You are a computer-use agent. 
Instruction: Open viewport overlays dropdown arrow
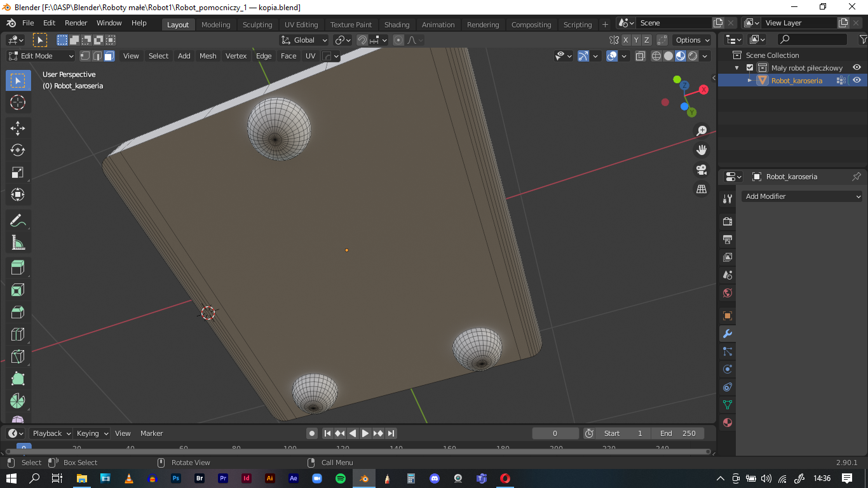[624, 56]
